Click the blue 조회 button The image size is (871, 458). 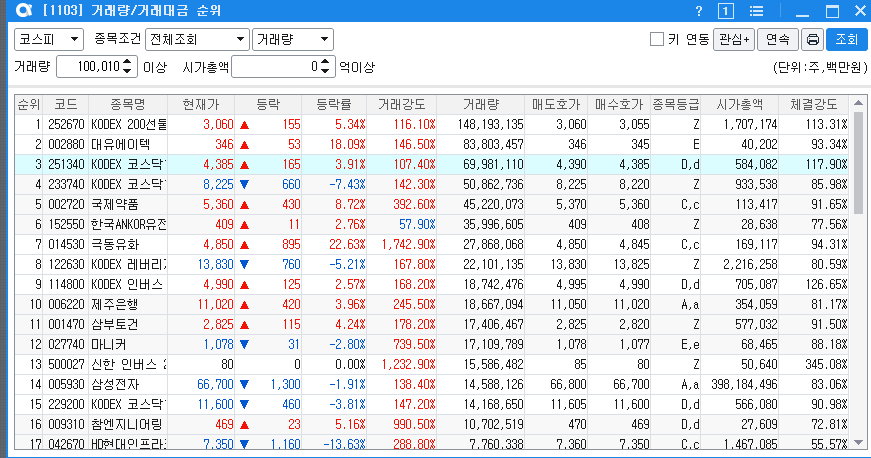pyautogui.click(x=847, y=39)
